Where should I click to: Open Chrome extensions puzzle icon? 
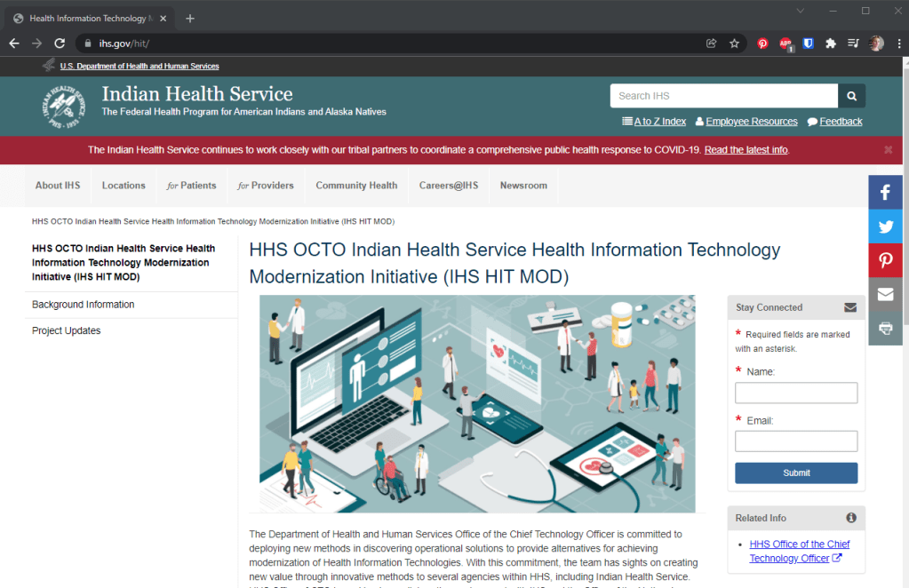831,44
